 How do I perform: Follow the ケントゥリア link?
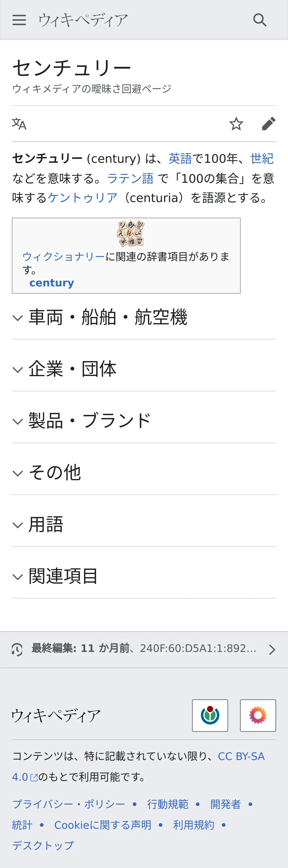(x=82, y=198)
